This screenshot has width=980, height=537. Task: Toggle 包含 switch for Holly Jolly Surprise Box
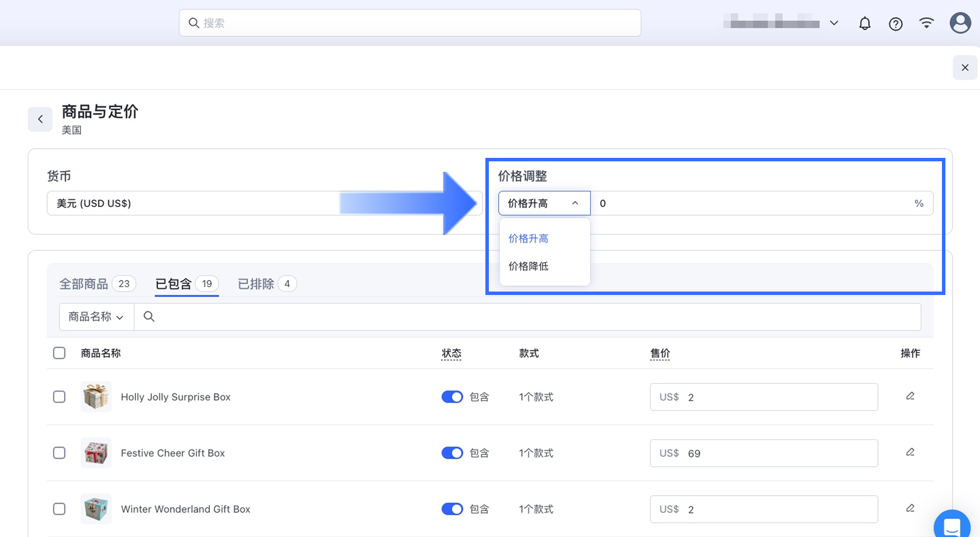452,397
